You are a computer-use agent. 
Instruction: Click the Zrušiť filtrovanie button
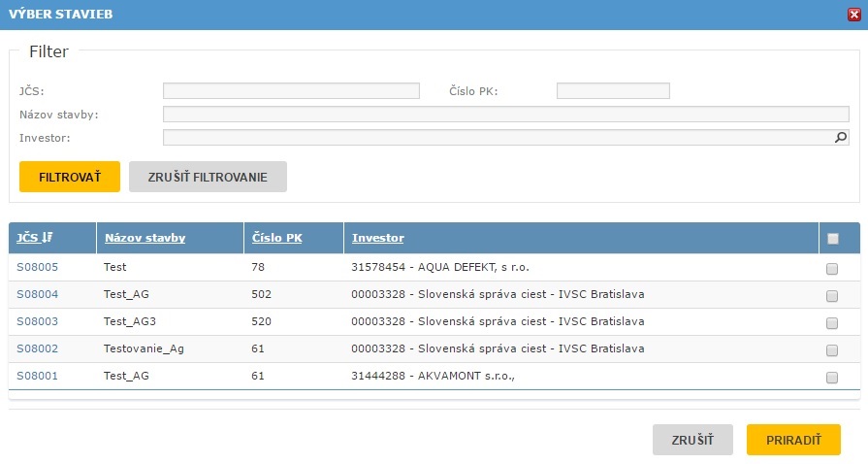pyautogui.click(x=208, y=178)
